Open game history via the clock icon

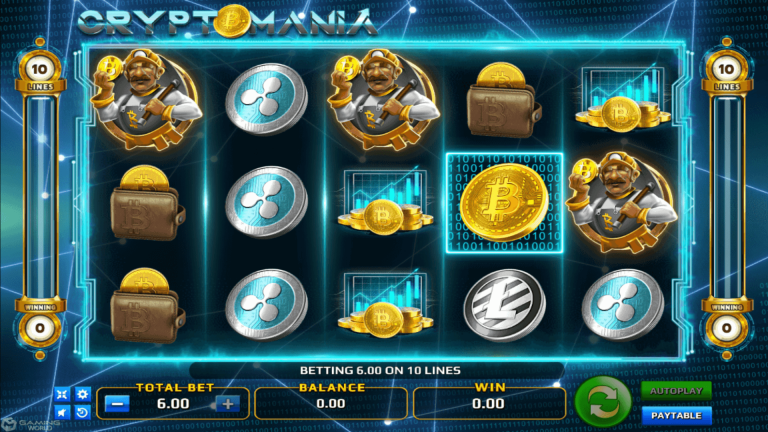pyautogui.click(x=82, y=412)
